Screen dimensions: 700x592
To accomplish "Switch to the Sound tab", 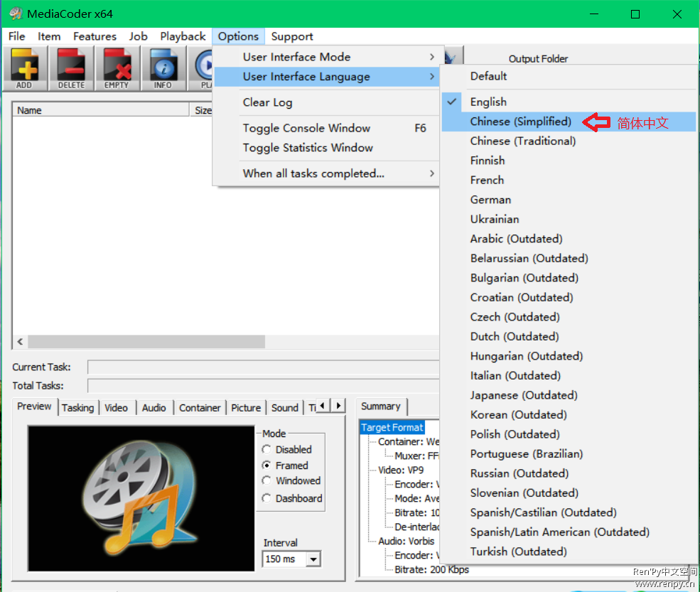I will pos(285,408).
